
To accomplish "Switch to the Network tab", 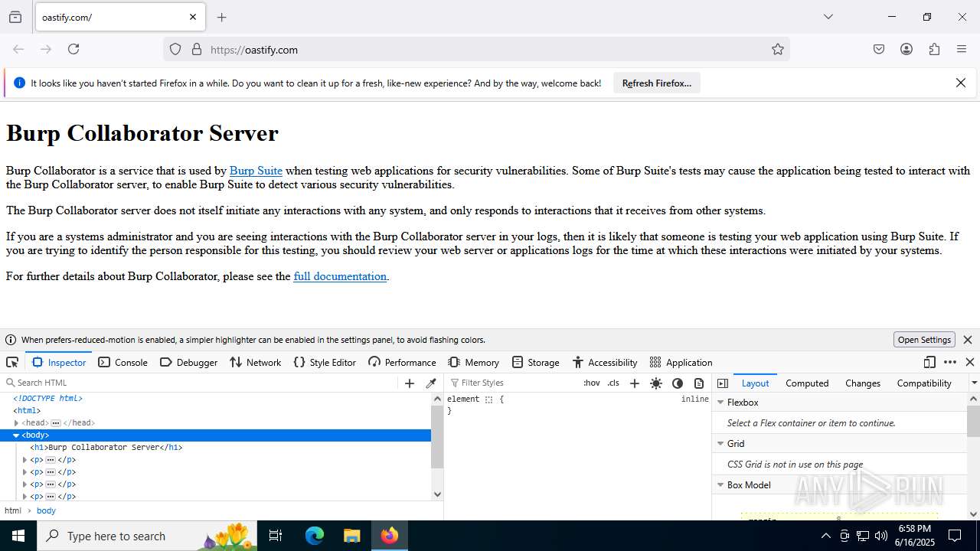I will tap(256, 362).
